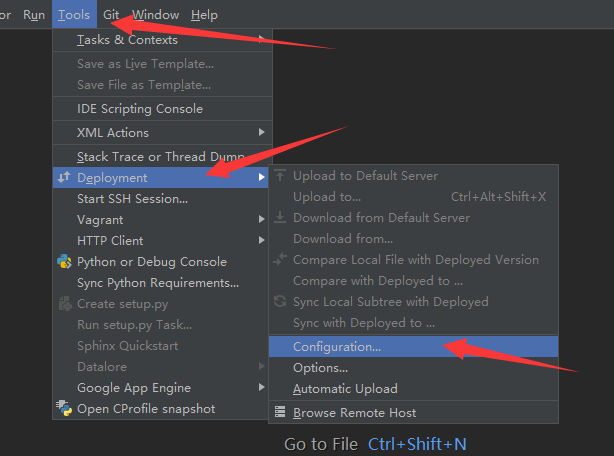Select Run setup.py Task...
The image size is (614, 456).
coord(161,324)
